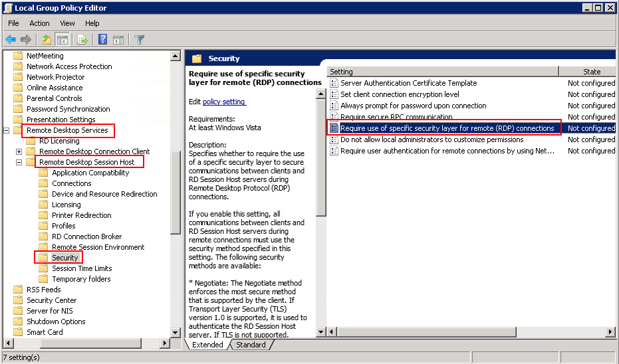
Task: Click the Filter funnel toolbar icon
Action: pyautogui.click(x=139, y=39)
